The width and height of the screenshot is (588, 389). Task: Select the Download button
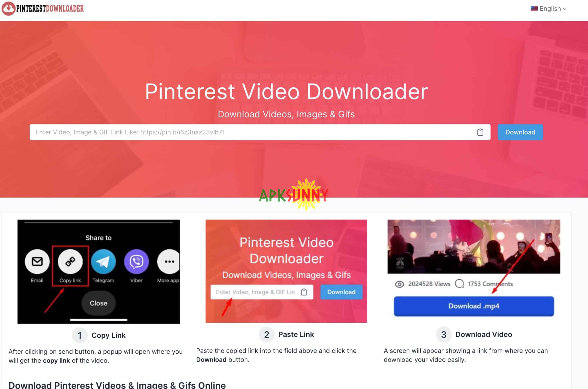coord(520,132)
